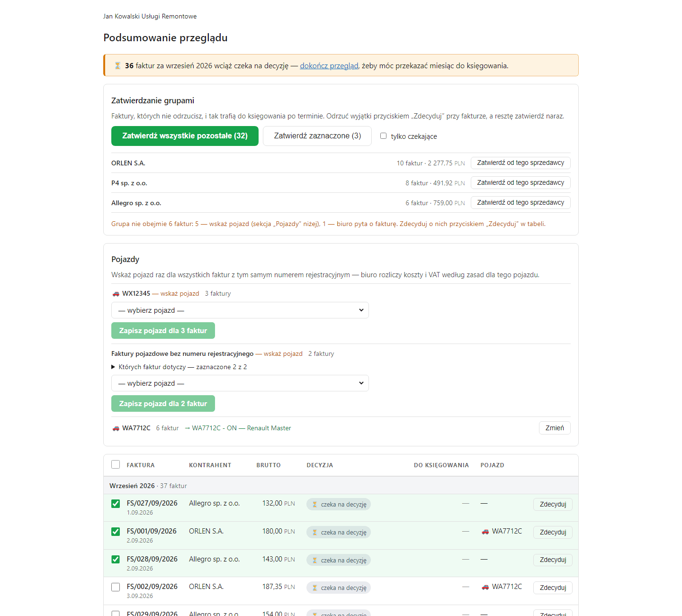682x616 pixels.
Task: Check invoice FS/002/09/2026 checkbox
Action: click(116, 587)
